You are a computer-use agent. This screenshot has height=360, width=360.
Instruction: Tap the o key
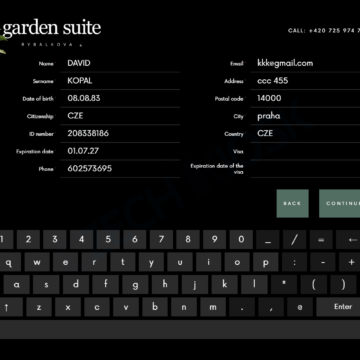237,262
